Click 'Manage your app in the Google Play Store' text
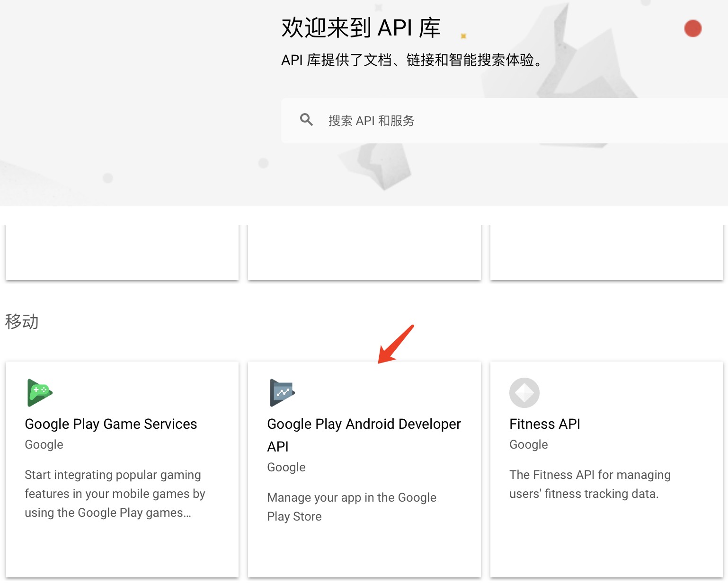This screenshot has width=728, height=584. (x=352, y=507)
